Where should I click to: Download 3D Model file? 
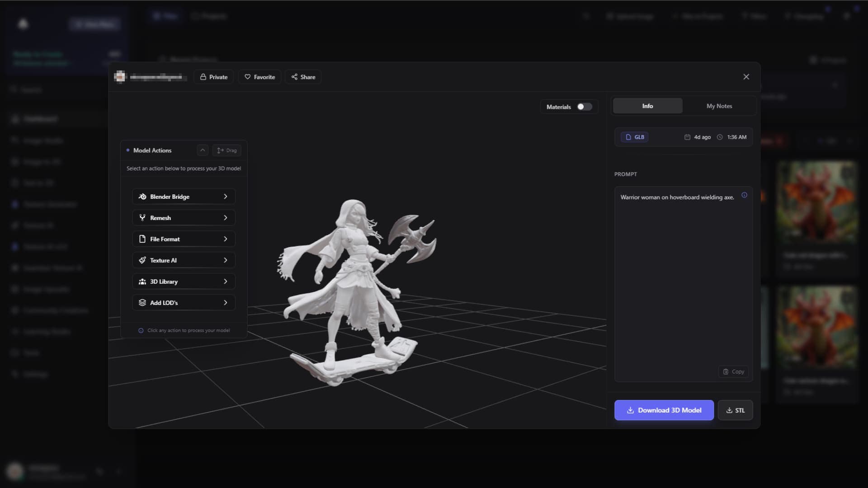point(664,410)
